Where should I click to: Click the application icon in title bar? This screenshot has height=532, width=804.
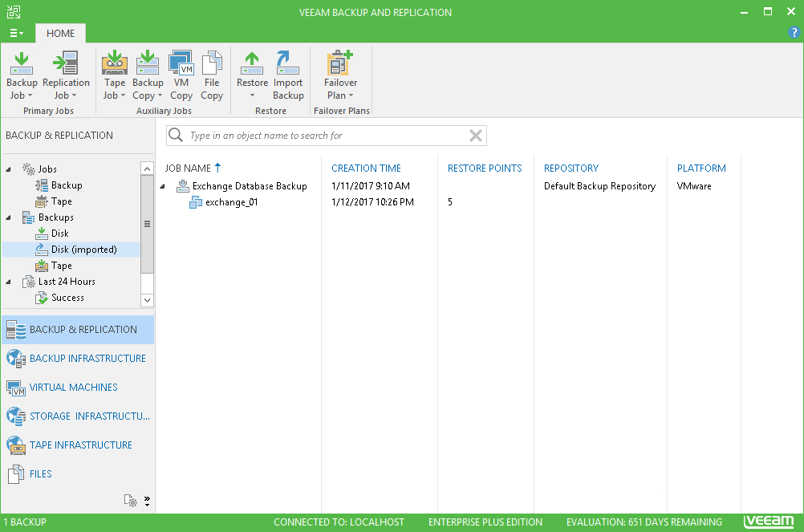click(14, 12)
